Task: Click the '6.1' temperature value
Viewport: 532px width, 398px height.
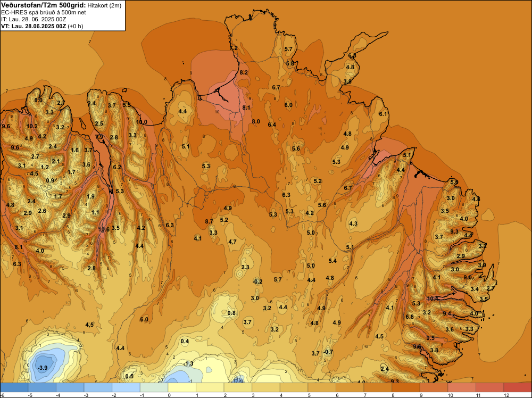Action: 383,114
